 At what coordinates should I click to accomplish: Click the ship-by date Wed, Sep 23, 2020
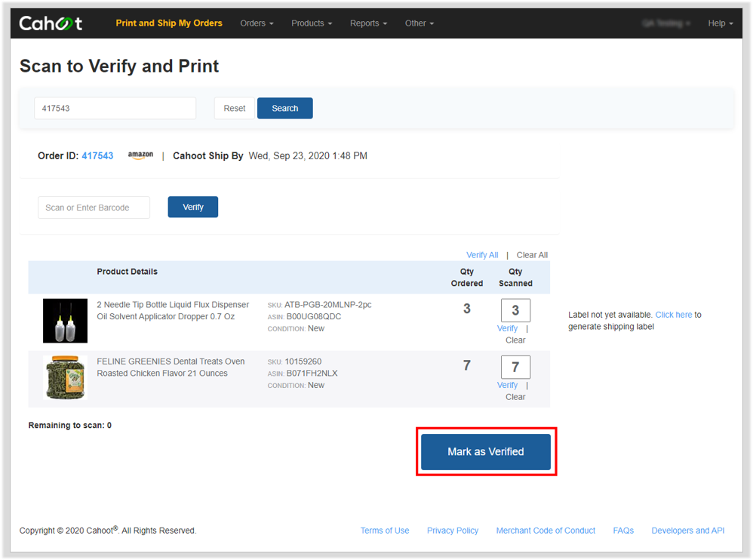point(308,155)
